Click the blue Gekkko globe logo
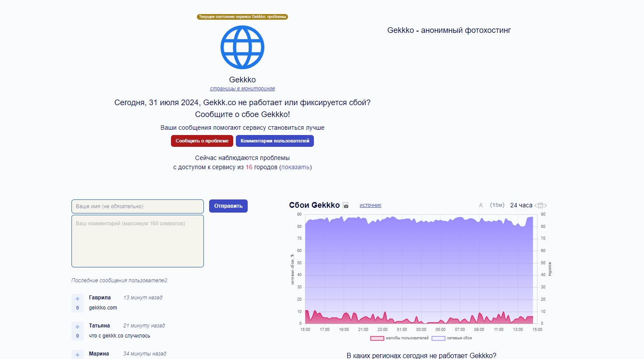Viewport: 644px width, 359px height. 242,47
